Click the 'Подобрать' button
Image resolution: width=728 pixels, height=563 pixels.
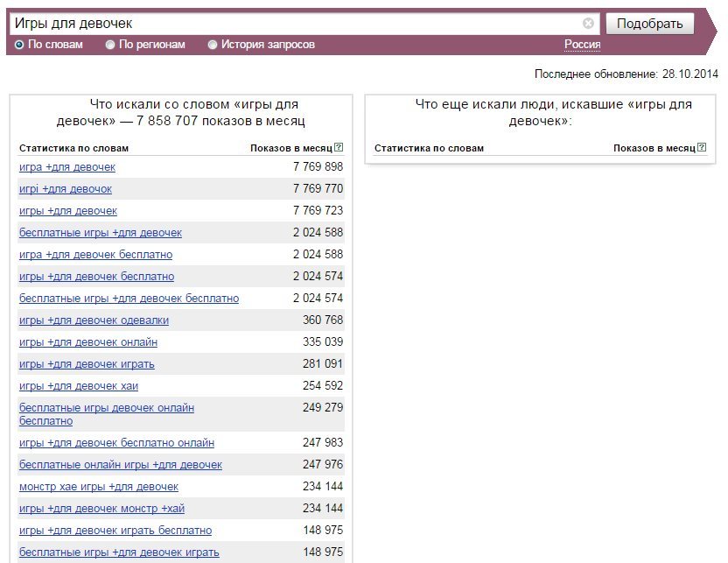point(649,24)
